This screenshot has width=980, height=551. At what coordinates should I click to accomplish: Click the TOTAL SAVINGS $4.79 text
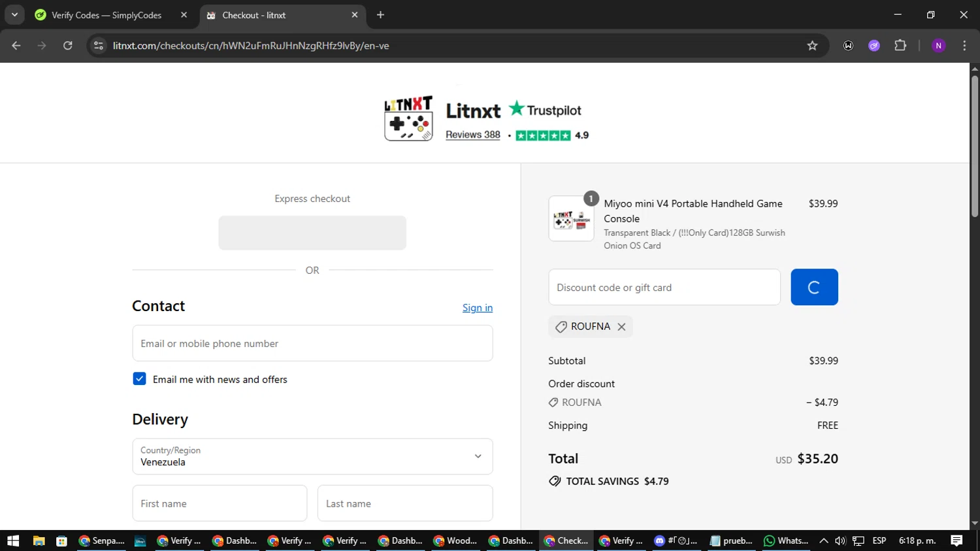click(617, 481)
